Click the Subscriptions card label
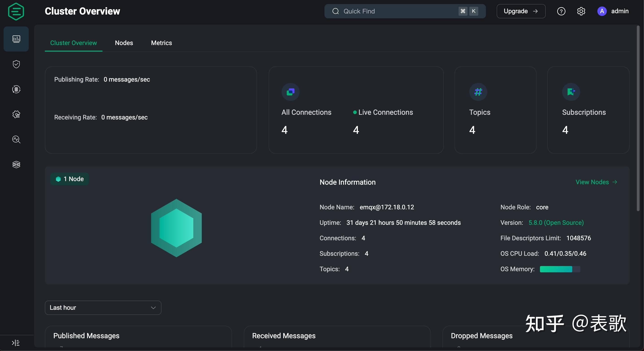Image resolution: width=644 pixels, height=351 pixels. click(x=584, y=113)
